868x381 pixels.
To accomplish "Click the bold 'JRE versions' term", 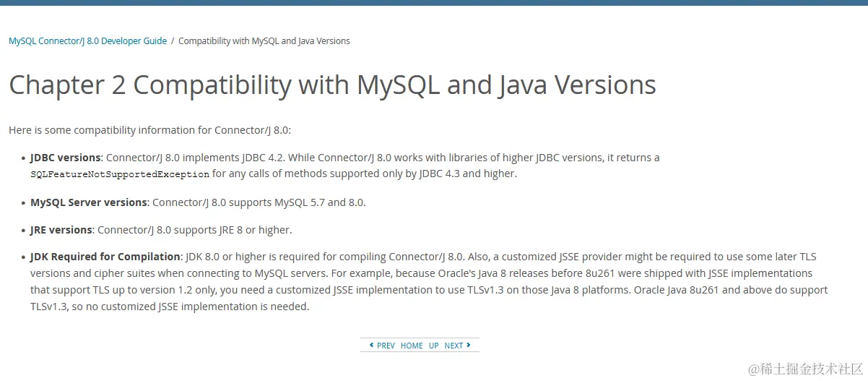I will pyautogui.click(x=61, y=230).
